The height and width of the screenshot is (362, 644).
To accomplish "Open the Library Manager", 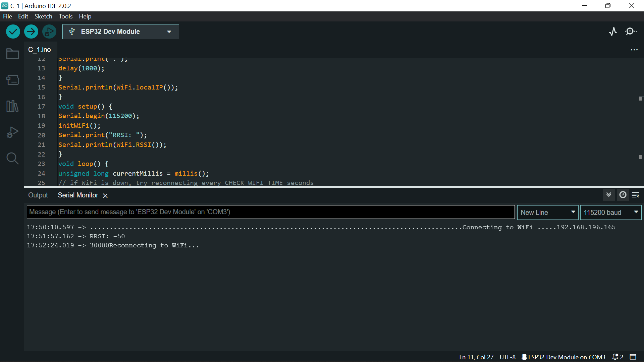I will coord(12,106).
